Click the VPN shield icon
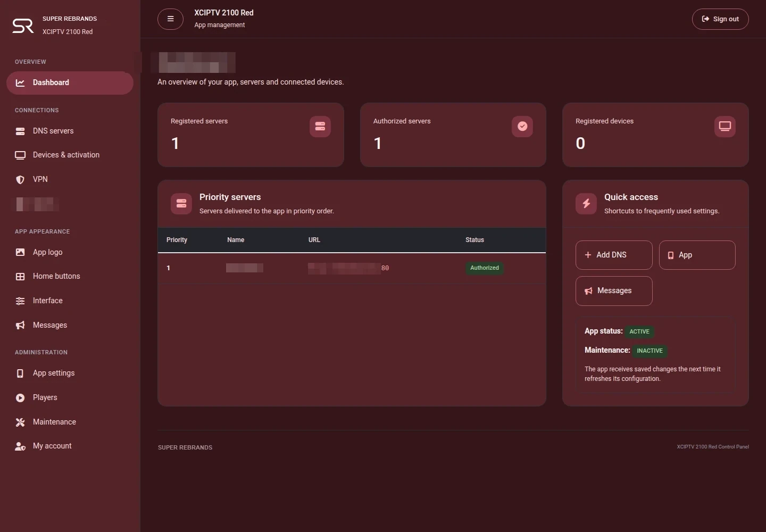 coord(20,180)
